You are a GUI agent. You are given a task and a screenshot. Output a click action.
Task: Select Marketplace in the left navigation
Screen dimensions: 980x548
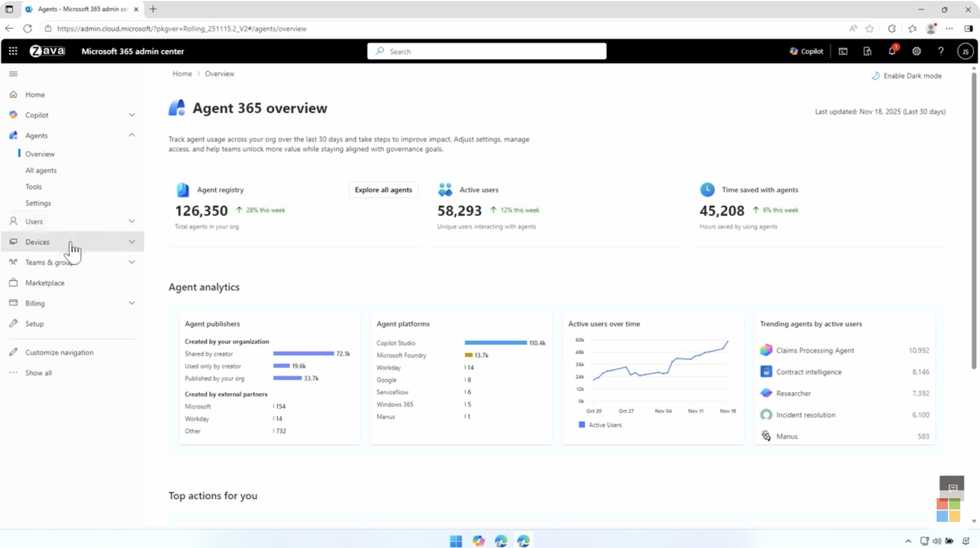(45, 282)
